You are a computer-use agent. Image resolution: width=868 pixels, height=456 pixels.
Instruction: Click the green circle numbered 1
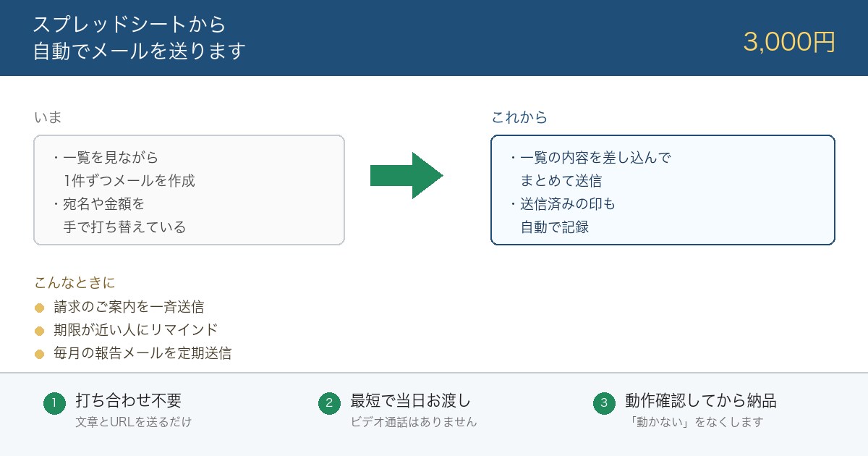(x=54, y=404)
